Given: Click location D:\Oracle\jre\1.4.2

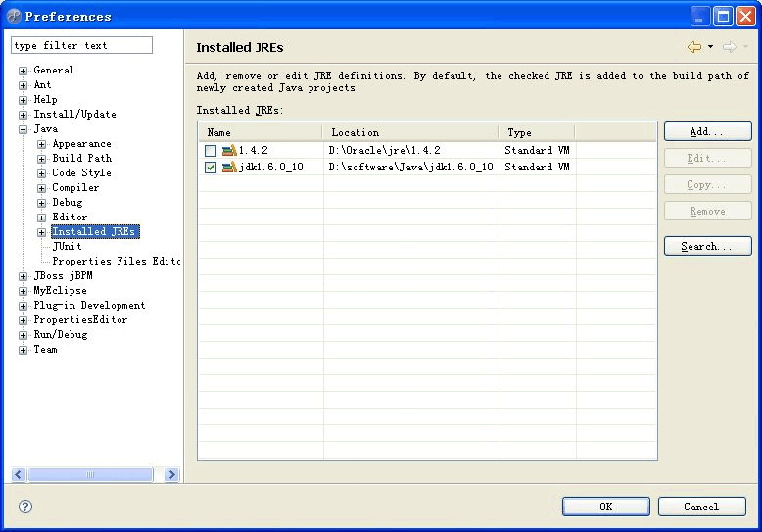Looking at the screenshot, I should click(384, 150).
